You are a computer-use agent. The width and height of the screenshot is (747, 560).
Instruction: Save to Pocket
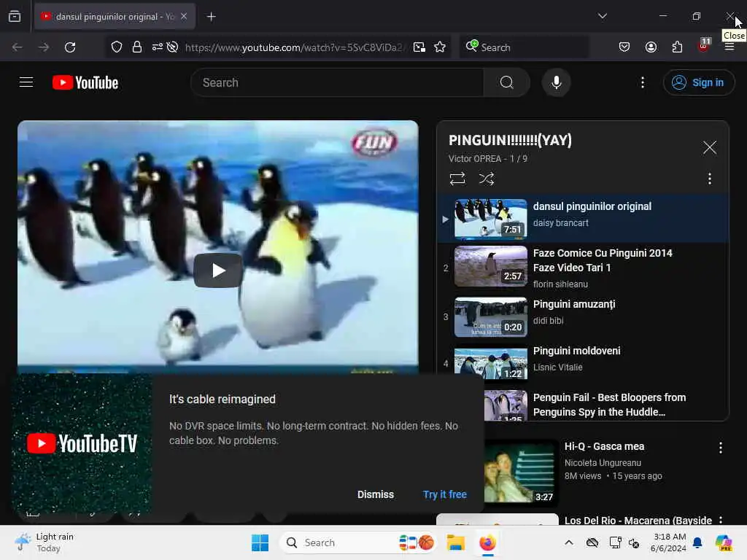(x=624, y=47)
